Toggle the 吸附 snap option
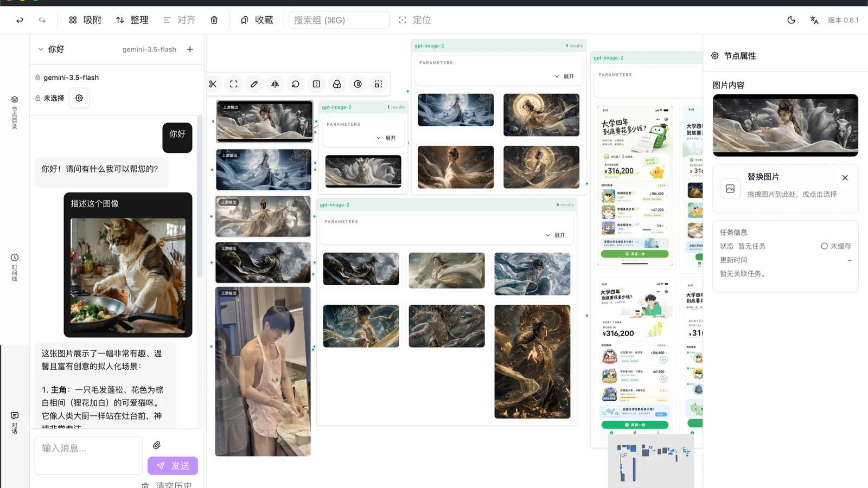This screenshot has width=868, height=488. pyautogui.click(x=85, y=20)
